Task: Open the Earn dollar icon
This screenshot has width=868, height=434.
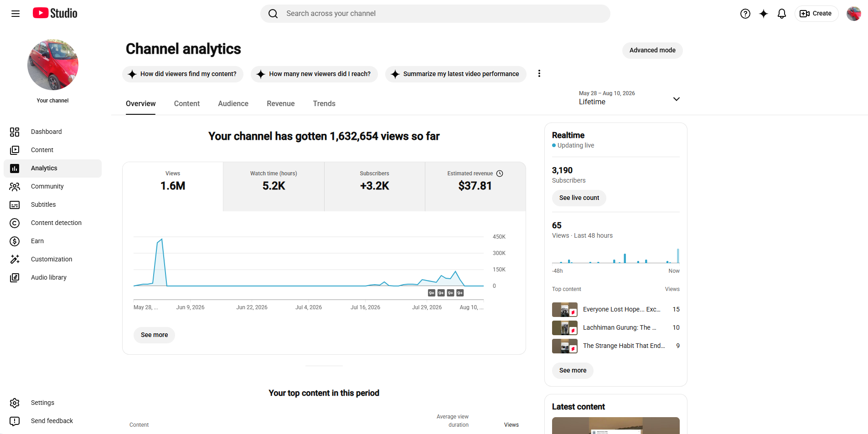Action: (15, 241)
